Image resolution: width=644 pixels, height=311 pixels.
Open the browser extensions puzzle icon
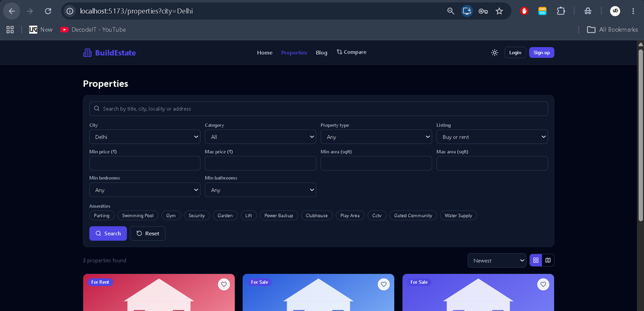pos(560,11)
